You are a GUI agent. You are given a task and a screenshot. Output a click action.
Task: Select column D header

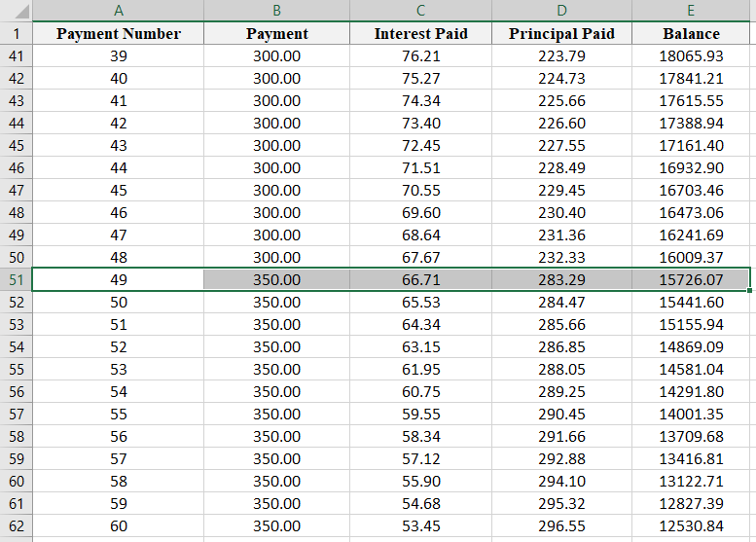pyautogui.click(x=561, y=11)
